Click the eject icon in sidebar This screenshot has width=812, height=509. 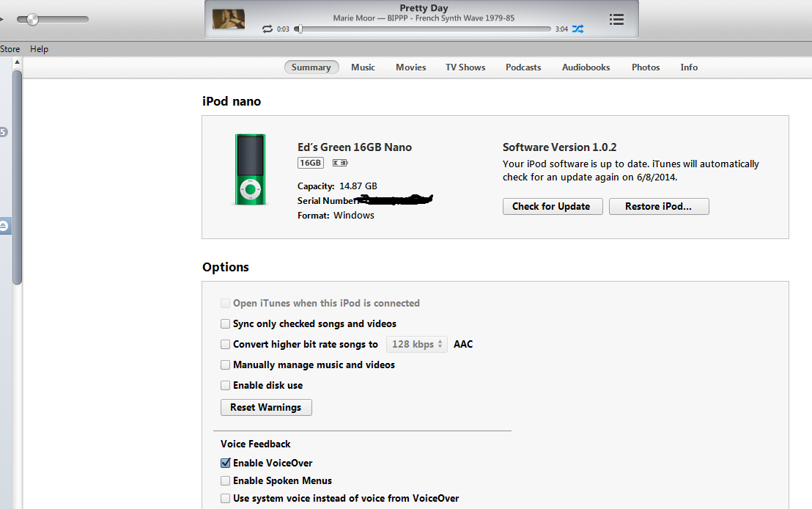(x=4, y=226)
